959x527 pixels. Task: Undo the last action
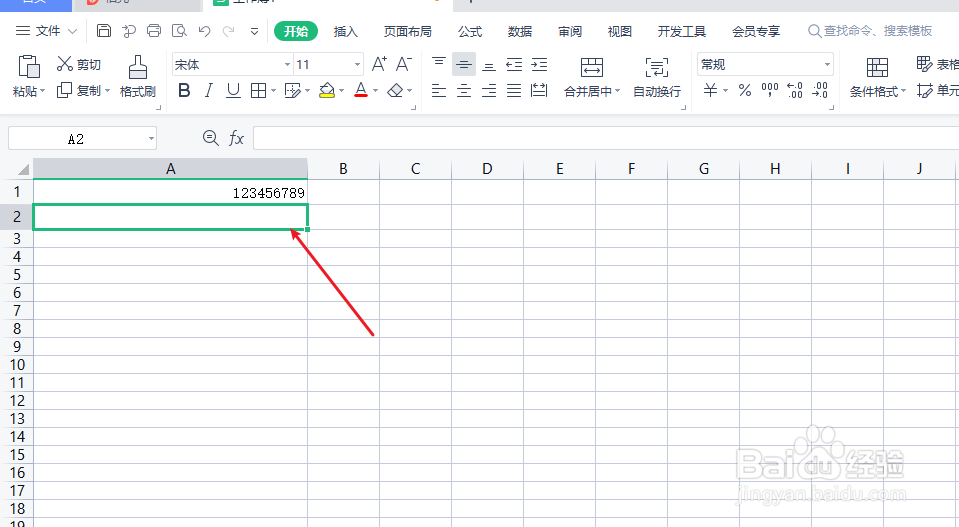click(204, 31)
